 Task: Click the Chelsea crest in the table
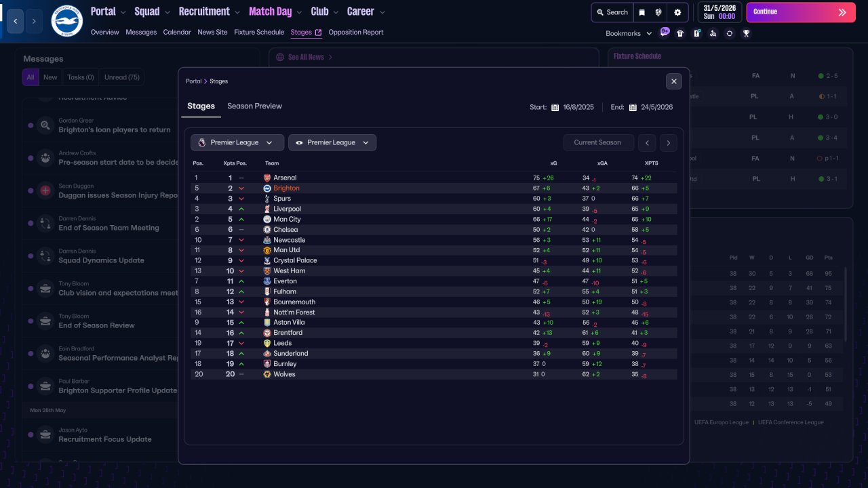click(267, 230)
